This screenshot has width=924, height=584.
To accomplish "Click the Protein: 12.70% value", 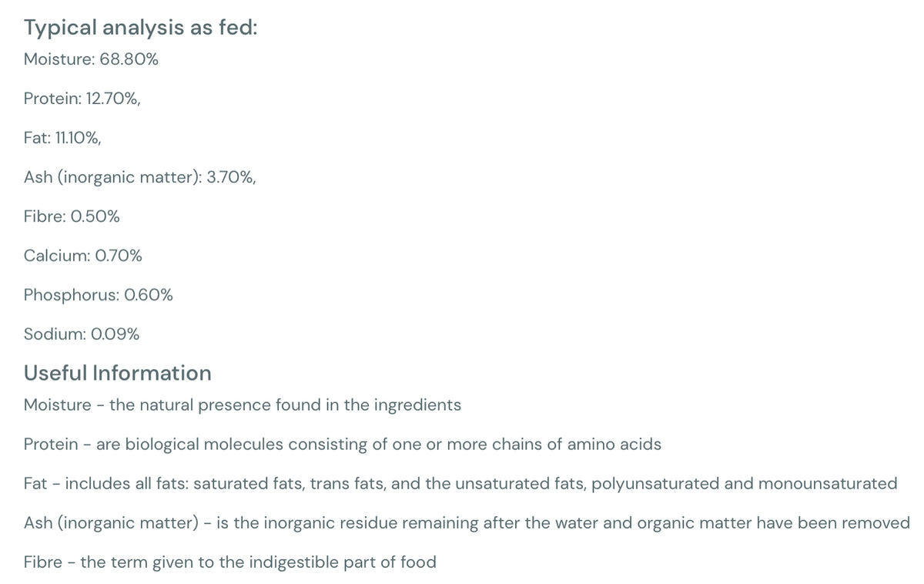I will (82, 99).
